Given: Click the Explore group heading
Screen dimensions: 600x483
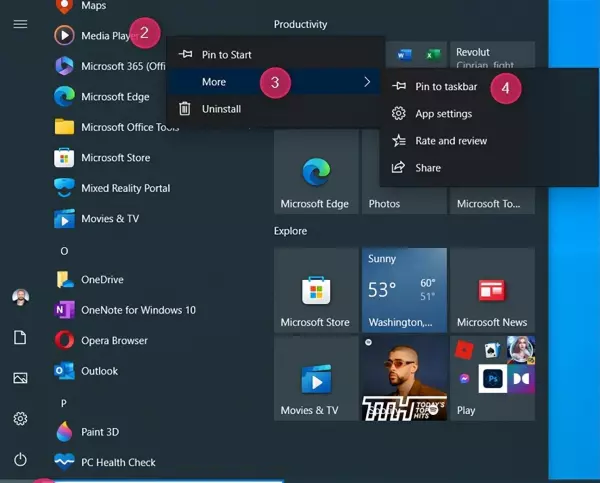Looking at the screenshot, I should tap(290, 231).
